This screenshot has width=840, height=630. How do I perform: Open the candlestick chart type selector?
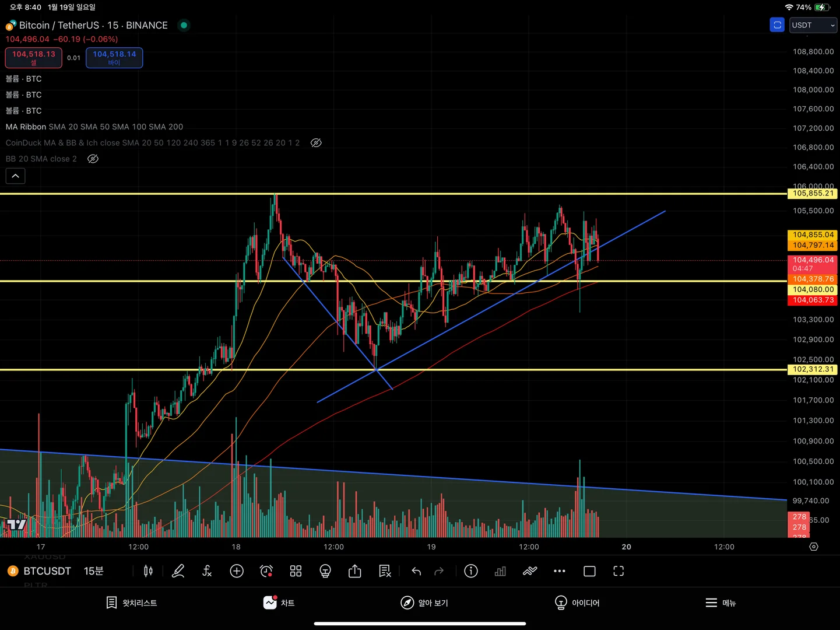pyautogui.click(x=148, y=571)
